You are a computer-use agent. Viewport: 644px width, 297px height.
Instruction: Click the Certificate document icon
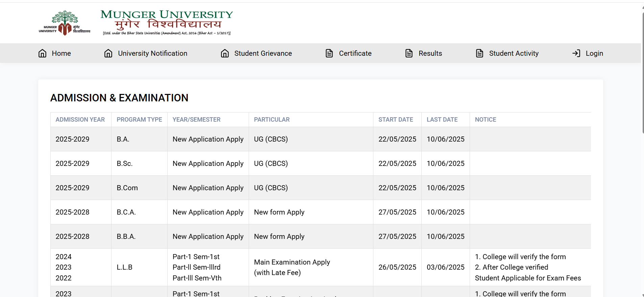click(329, 53)
